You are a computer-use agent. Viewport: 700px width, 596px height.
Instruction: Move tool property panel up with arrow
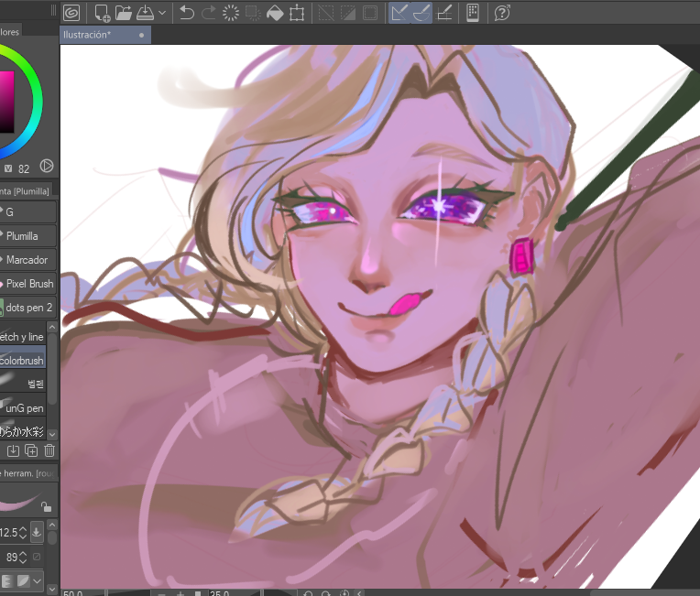pos(52,525)
